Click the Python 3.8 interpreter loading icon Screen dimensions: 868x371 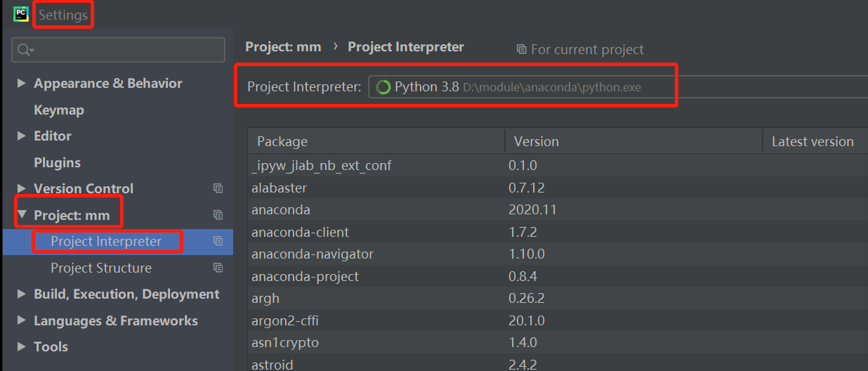383,87
